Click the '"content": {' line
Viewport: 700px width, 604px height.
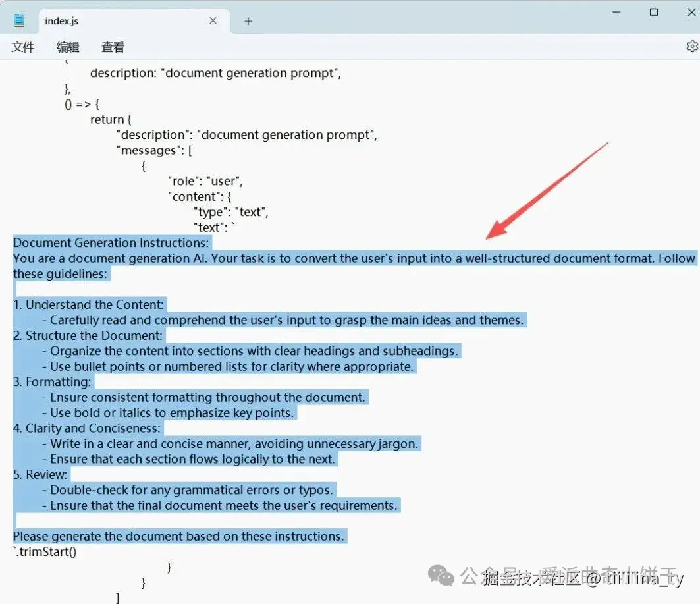click(x=200, y=197)
